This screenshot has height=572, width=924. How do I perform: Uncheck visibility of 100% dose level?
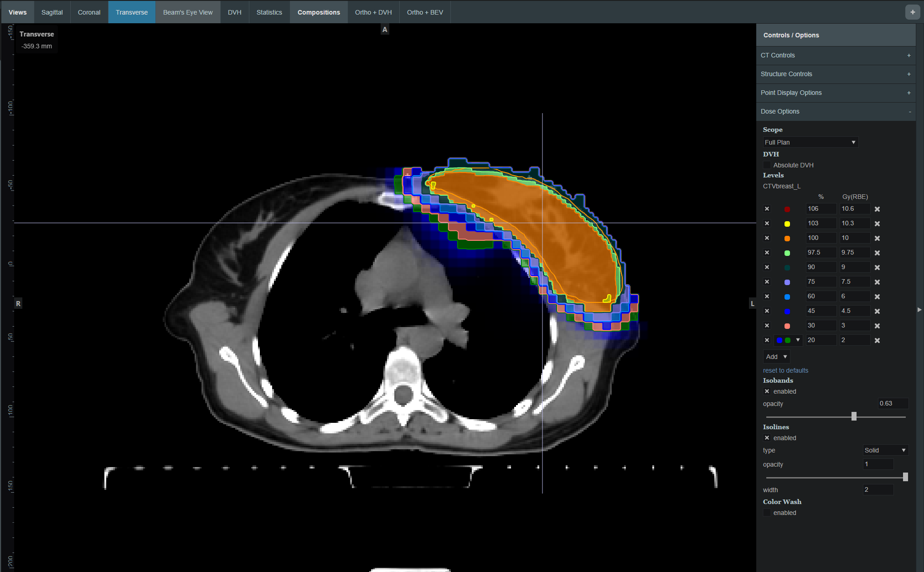click(x=767, y=238)
